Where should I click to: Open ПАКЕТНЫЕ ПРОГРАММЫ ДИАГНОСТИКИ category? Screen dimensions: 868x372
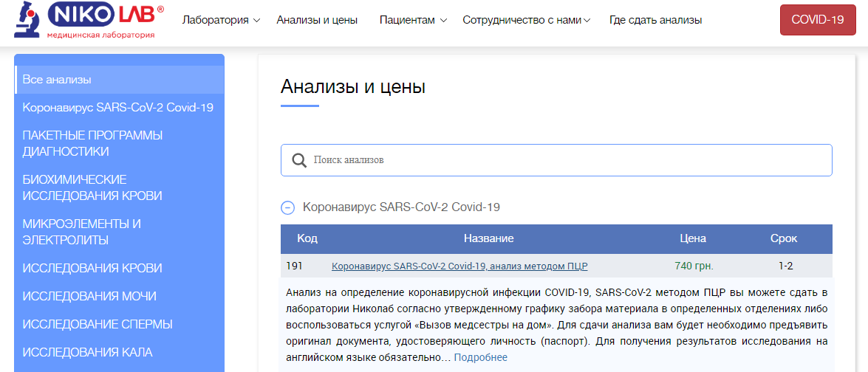coord(92,143)
